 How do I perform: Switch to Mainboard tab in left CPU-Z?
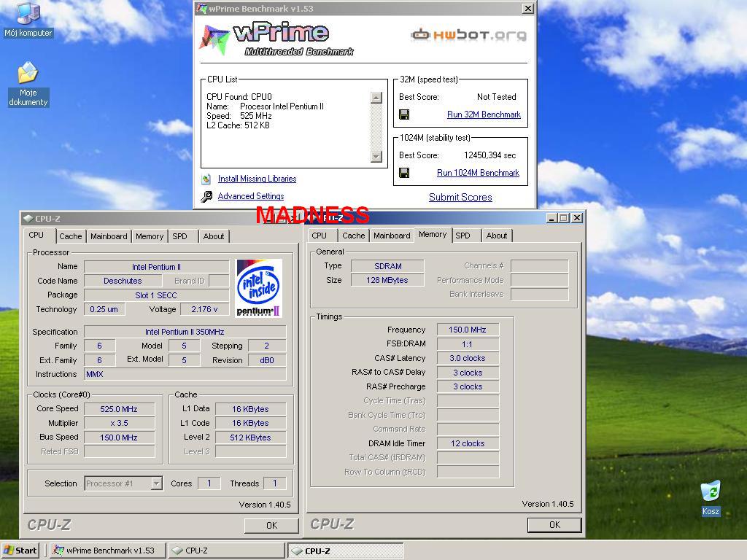pyautogui.click(x=109, y=236)
